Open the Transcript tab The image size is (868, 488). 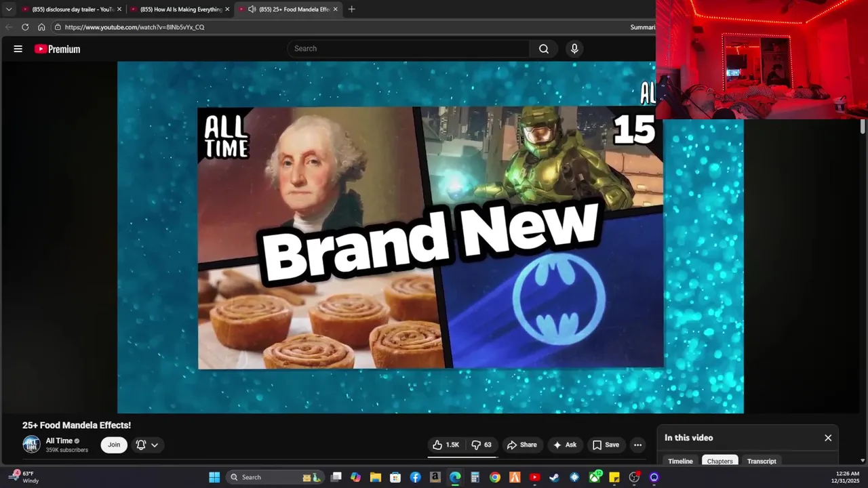[762, 461]
